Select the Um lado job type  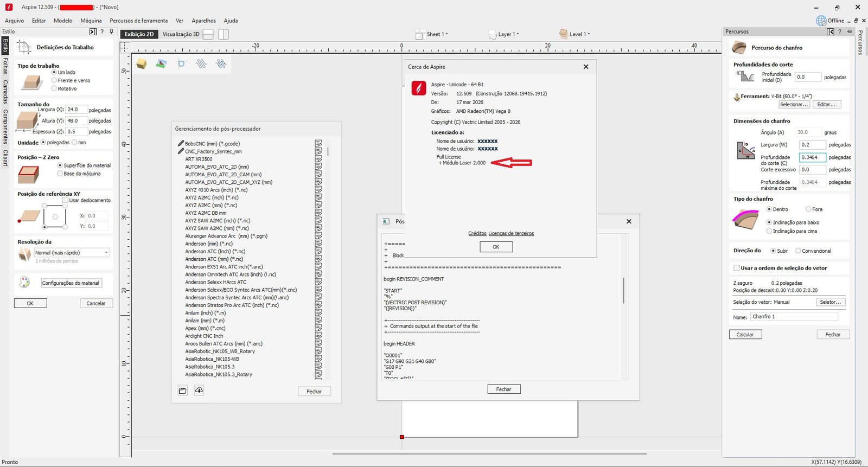pyautogui.click(x=54, y=72)
